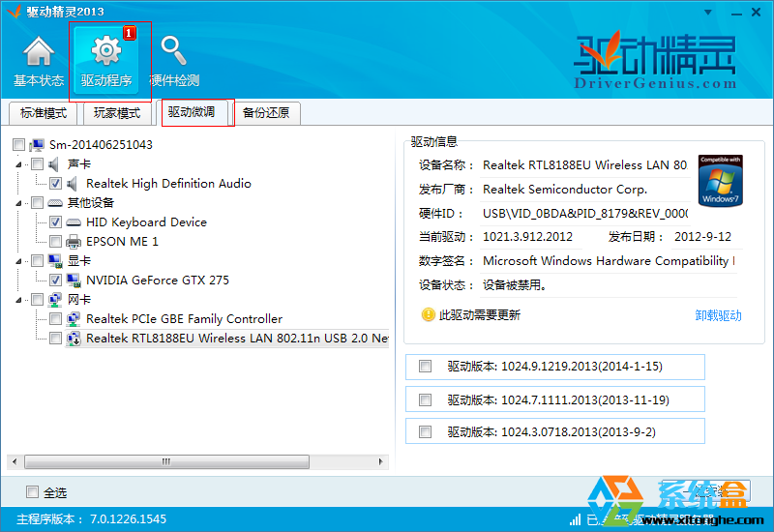
Task: Click the 硬件ID value USB\VID_0BDA text
Action: [585, 213]
